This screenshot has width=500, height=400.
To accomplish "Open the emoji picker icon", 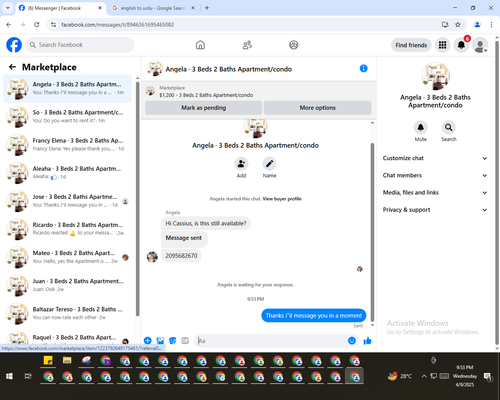I will pyautogui.click(x=352, y=340).
